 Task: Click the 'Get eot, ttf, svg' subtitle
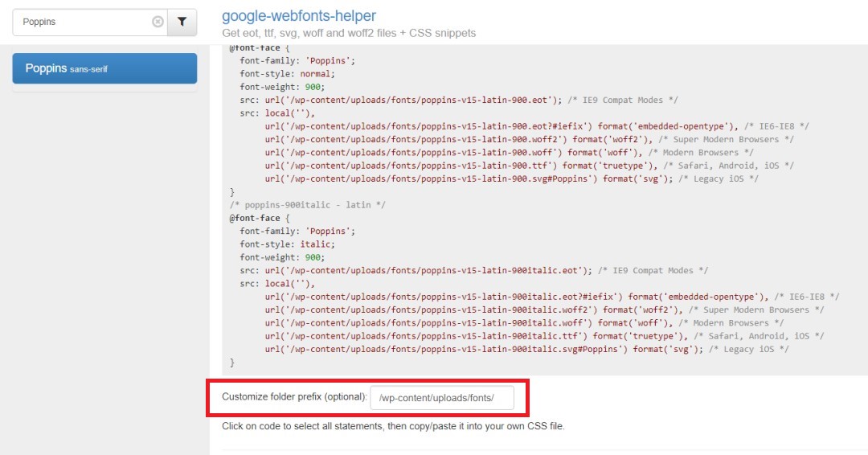tap(349, 33)
